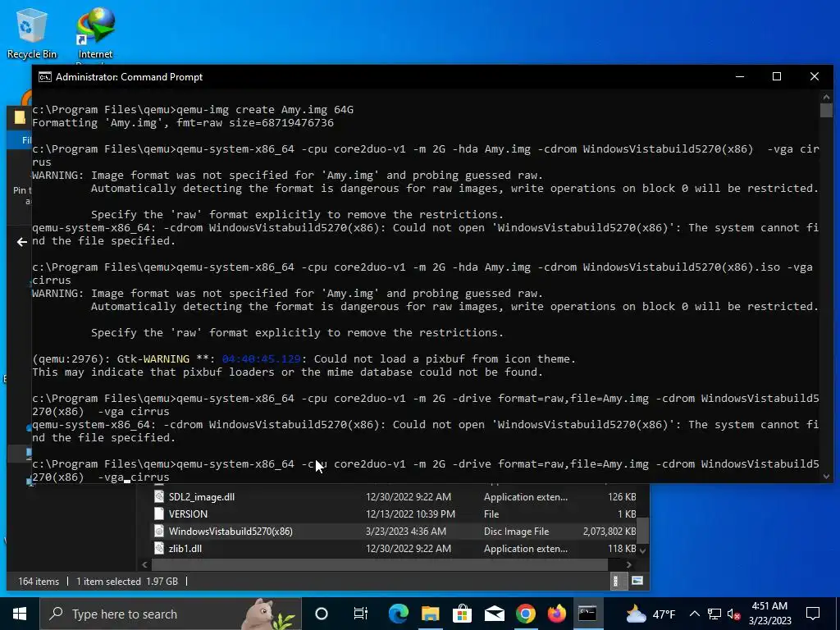
Task: Click '1 item selected 1.97 GB' status text
Action: click(127, 581)
